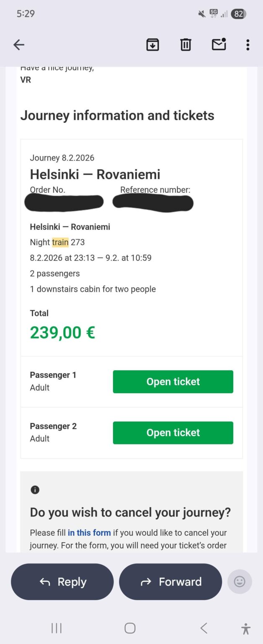
Task: Archive this email with the save icon
Action: tap(152, 44)
